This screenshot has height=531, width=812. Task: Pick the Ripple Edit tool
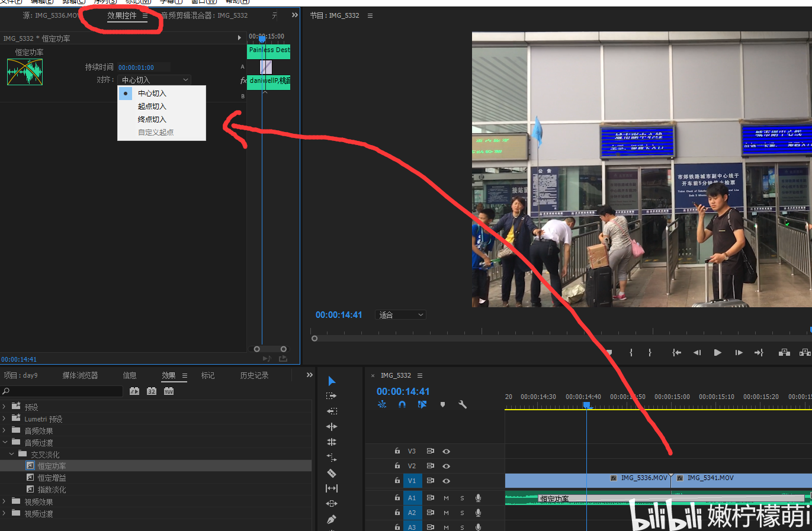(332, 426)
